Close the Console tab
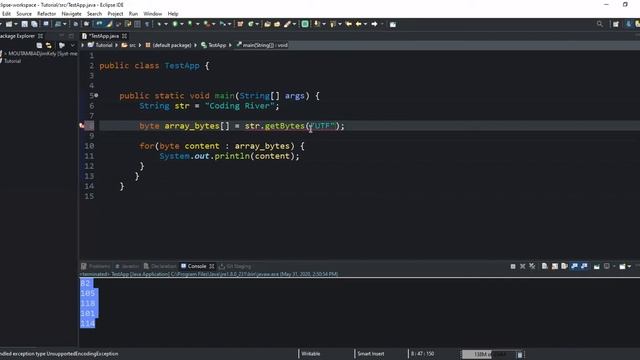The height and width of the screenshot is (360, 640). 212,266
